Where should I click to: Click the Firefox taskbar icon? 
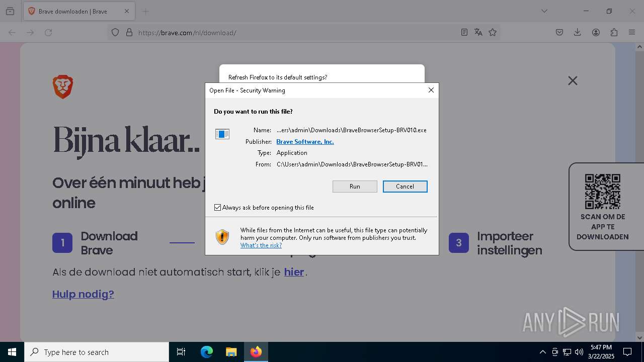coord(256,352)
